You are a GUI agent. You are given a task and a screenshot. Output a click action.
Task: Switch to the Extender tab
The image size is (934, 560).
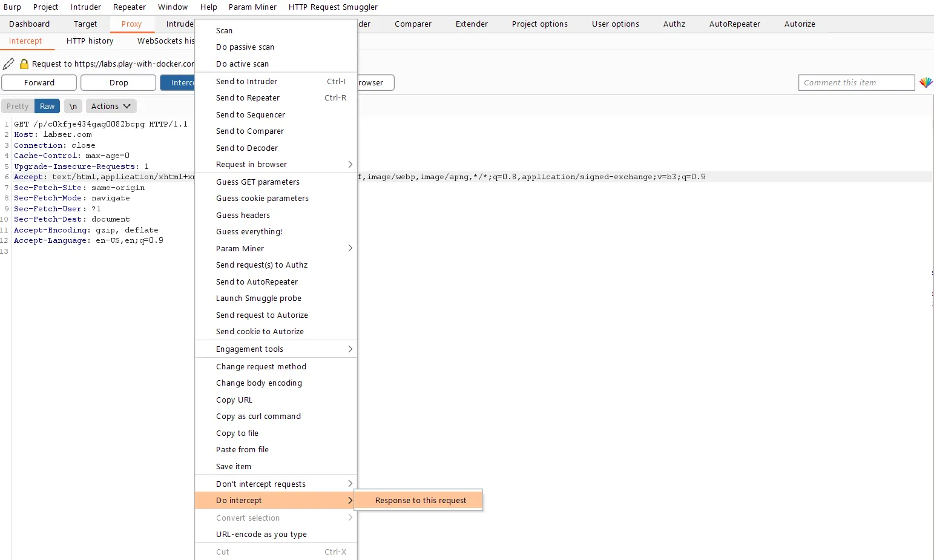click(x=472, y=24)
